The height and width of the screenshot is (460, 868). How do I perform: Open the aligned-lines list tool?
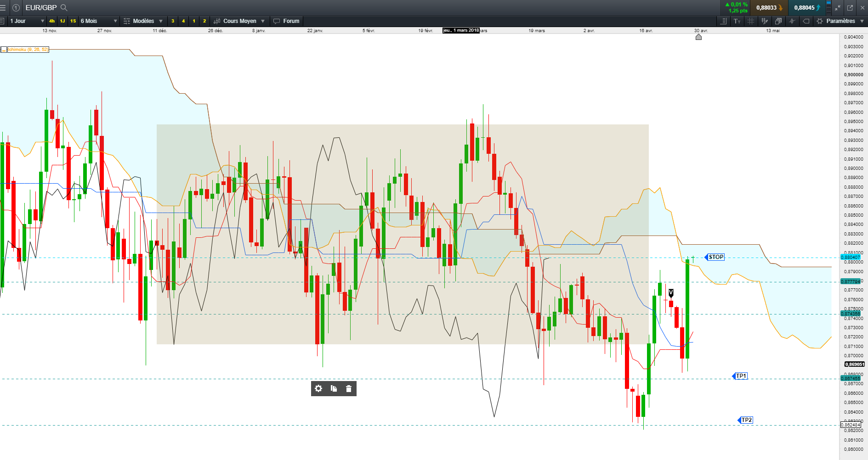pyautogui.click(x=723, y=21)
